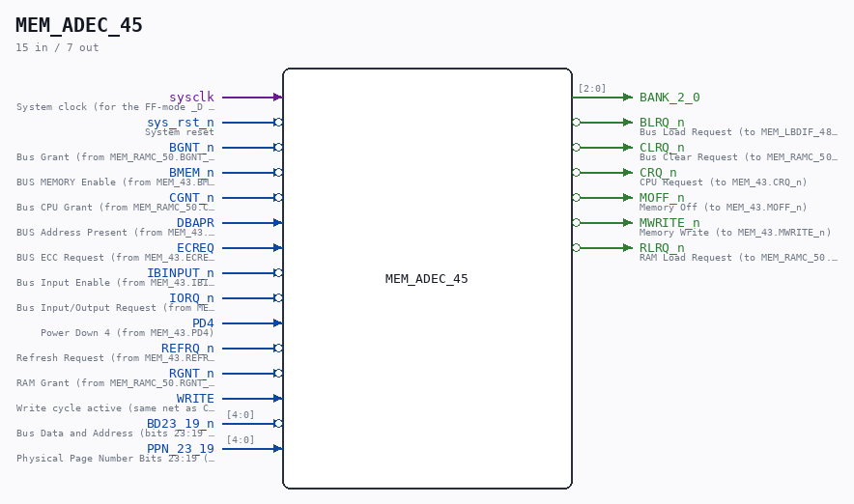Click the MEM_ADEC_45 block center label
Viewport: 854px width, 504px height.
pyautogui.click(x=426, y=279)
